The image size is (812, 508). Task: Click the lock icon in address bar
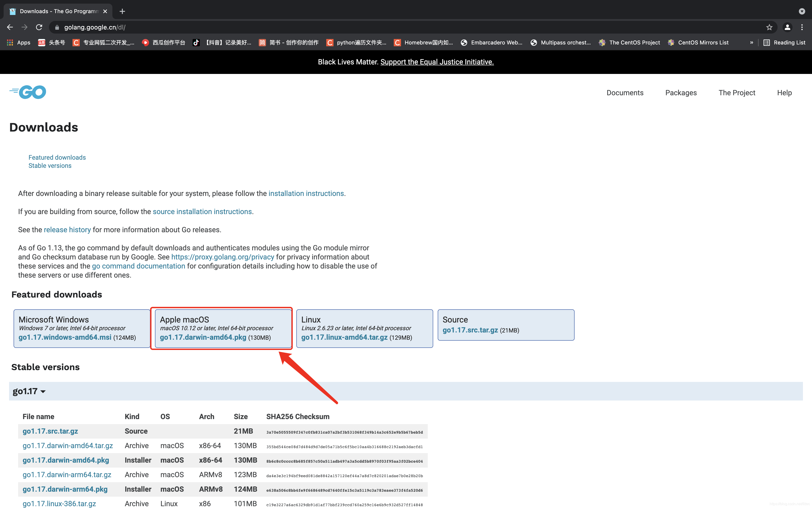tap(57, 27)
